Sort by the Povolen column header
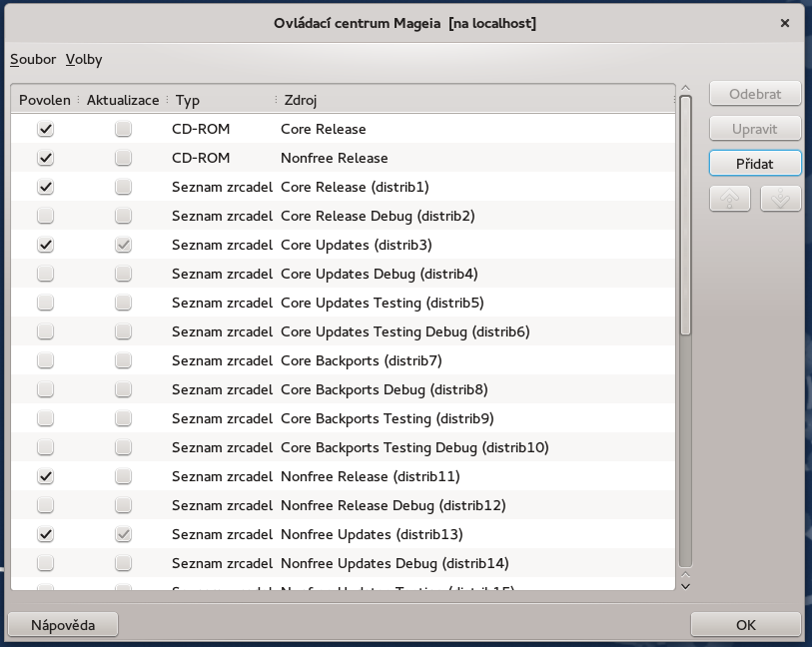This screenshot has width=812, height=647. [45, 100]
